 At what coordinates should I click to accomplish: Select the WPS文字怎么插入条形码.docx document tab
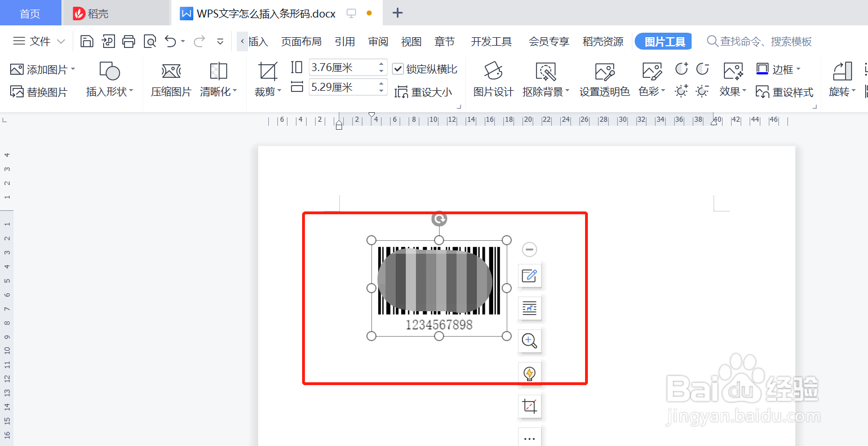(x=276, y=13)
